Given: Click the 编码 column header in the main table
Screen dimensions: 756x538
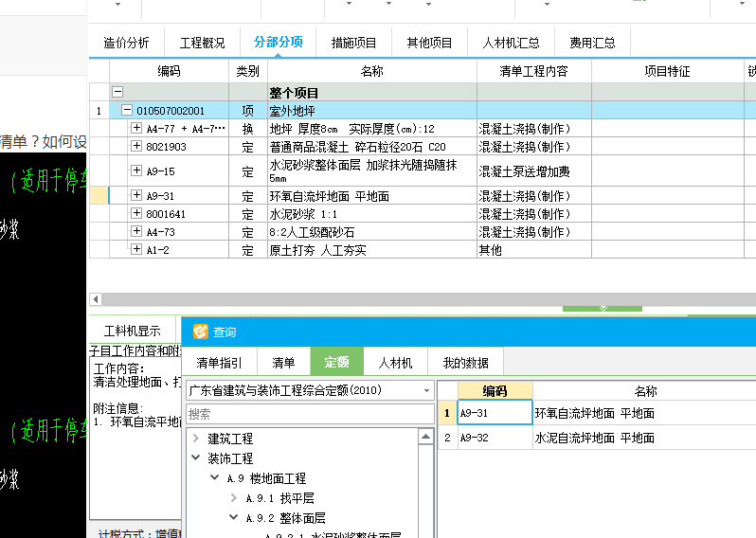Looking at the screenshot, I should click(x=169, y=71).
